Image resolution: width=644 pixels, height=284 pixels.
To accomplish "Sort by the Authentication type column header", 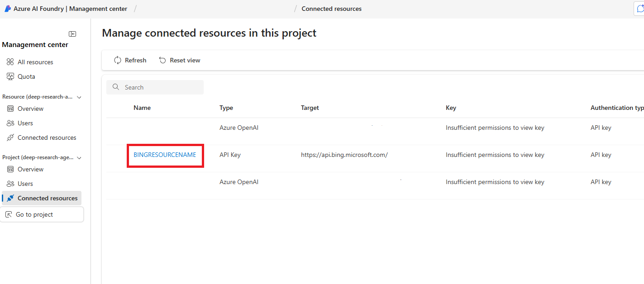I will pos(617,108).
